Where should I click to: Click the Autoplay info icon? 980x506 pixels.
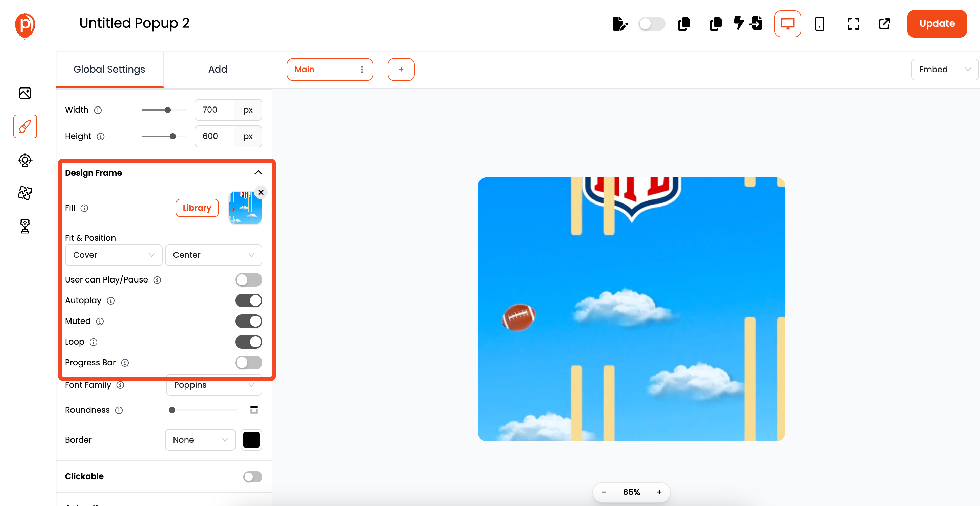(x=111, y=301)
